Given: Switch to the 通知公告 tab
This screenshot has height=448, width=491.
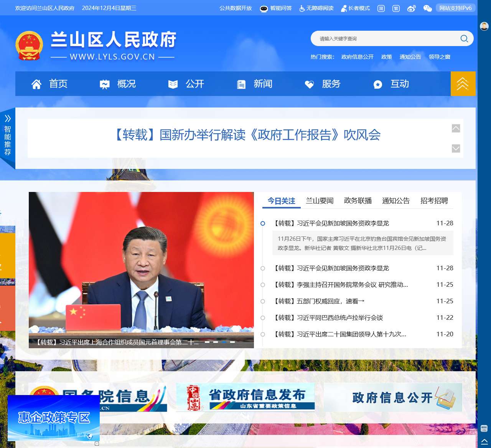Looking at the screenshot, I should 395,200.
